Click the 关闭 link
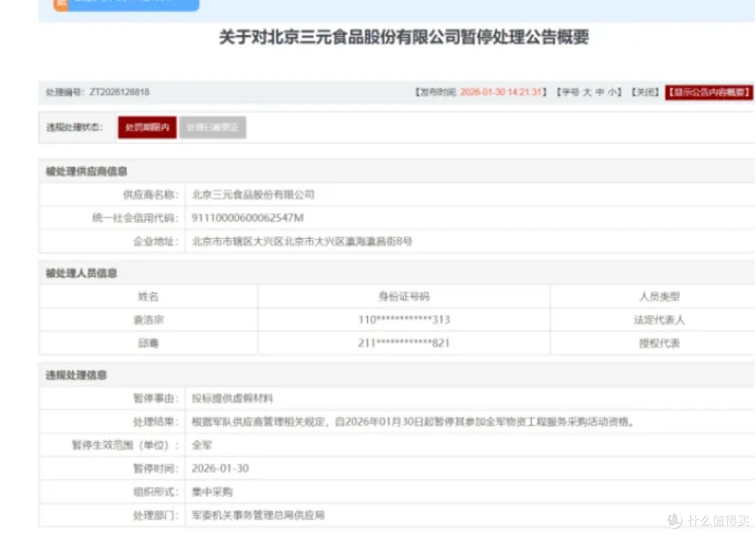Screen dimensions: 756x536 (645, 92)
